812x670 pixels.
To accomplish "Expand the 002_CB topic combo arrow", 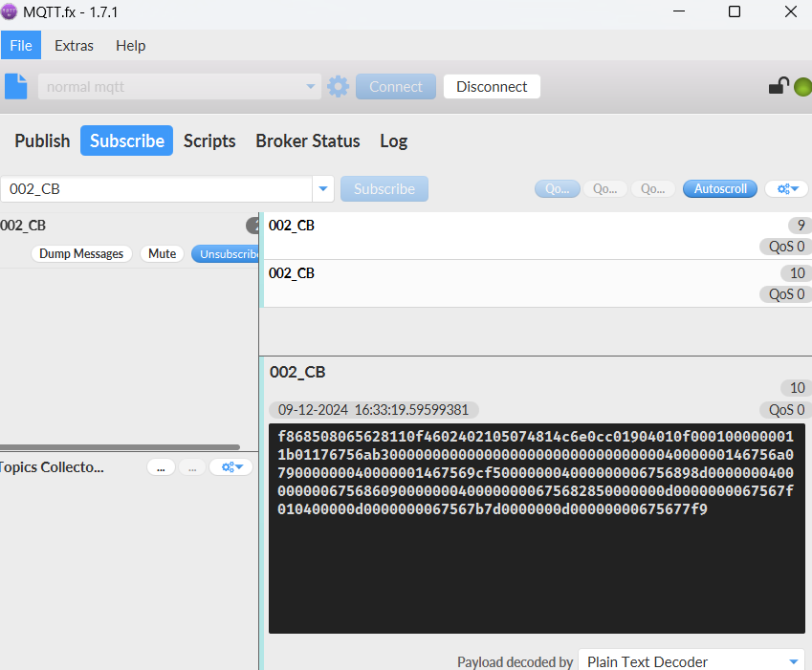I will coord(323,189).
